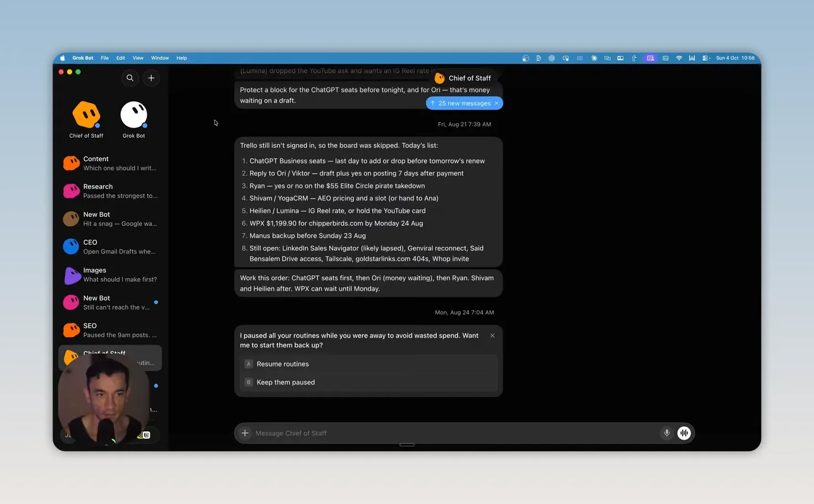The height and width of the screenshot is (504, 814).
Task: Click the CEO bot's blue avatar
Action: (x=71, y=246)
